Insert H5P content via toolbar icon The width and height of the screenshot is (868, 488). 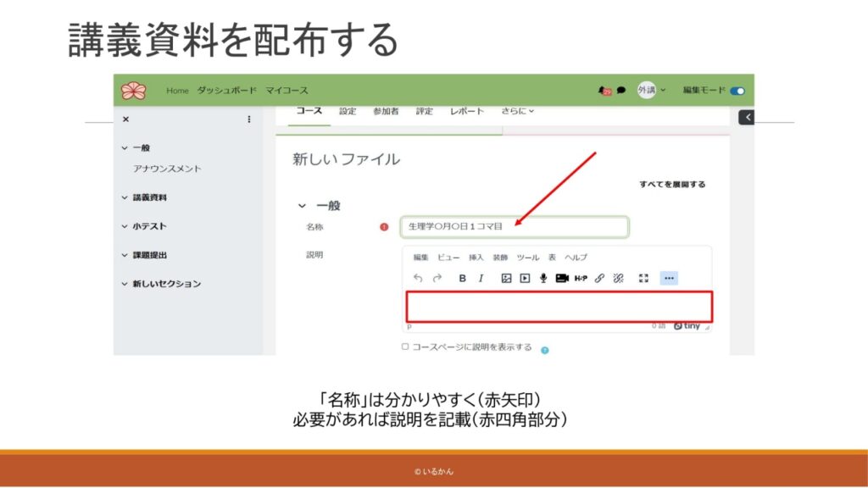tap(581, 278)
